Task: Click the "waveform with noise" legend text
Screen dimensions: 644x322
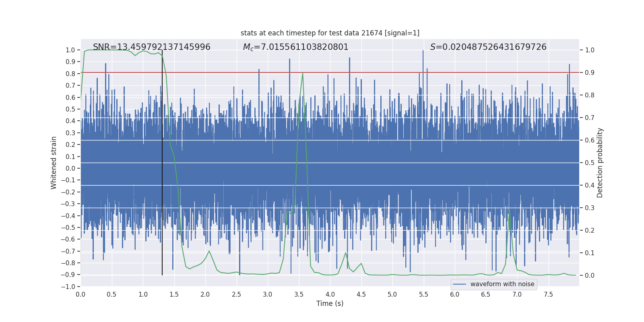Action: point(502,284)
